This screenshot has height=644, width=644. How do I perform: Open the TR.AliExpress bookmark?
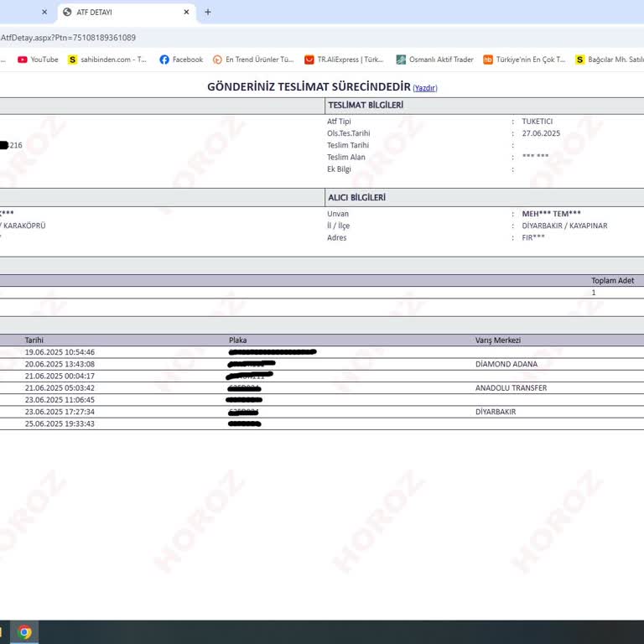tap(344, 60)
